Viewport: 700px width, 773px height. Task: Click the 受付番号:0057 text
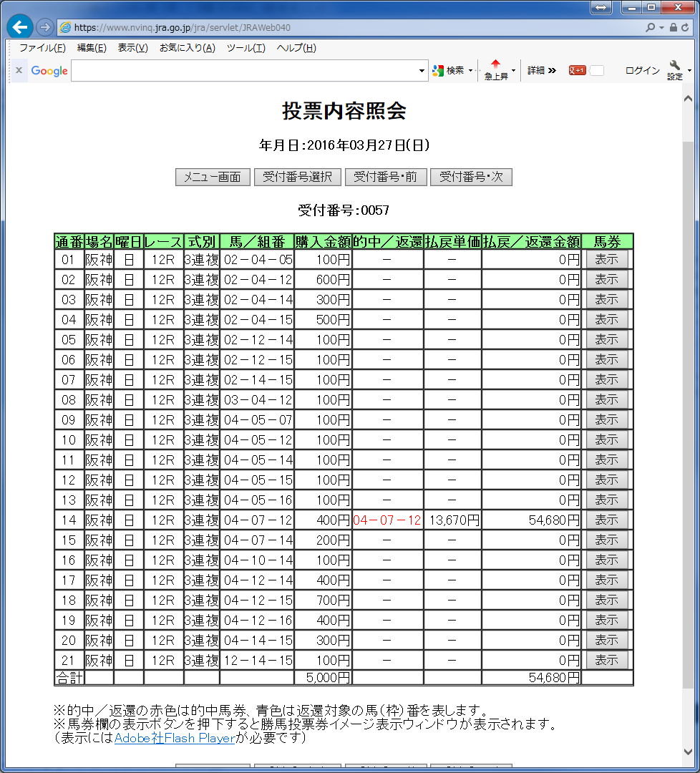[x=344, y=210]
